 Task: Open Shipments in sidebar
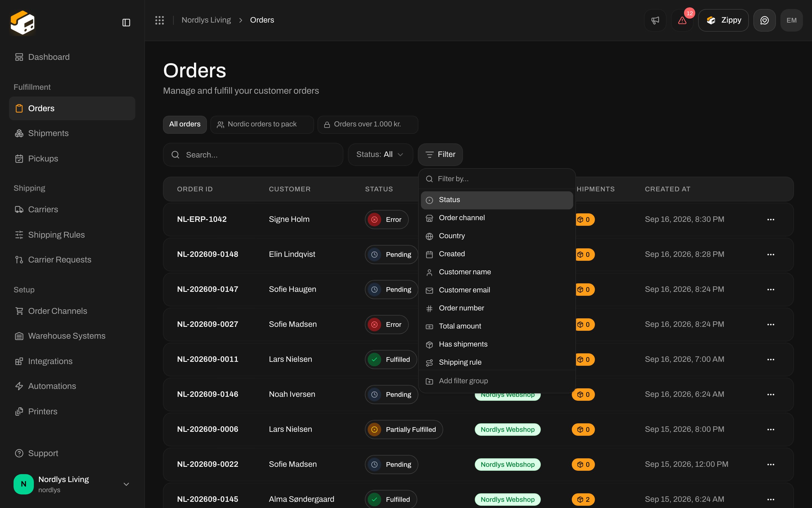tap(72, 133)
